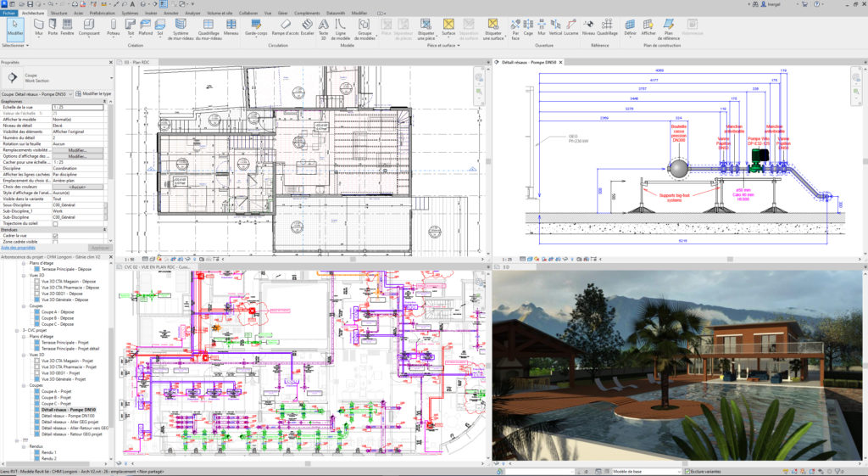The image size is (868, 476).
Task: Select Rendu 1 in project browser
Action: 48,452
